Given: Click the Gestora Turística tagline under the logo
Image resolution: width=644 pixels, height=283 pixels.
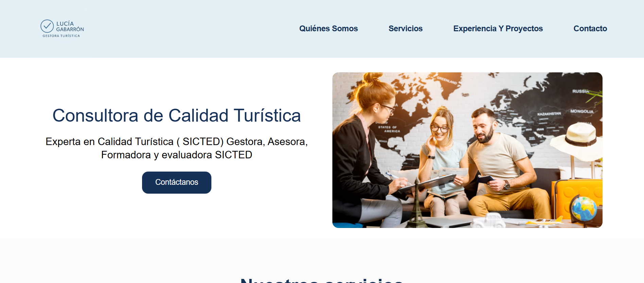Looking at the screenshot, I should pyautogui.click(x=61, y=36).
